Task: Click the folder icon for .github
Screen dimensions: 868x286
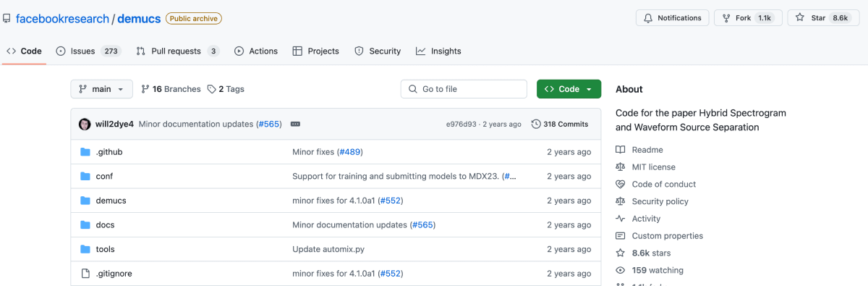Action: click(x=85, y=152)
